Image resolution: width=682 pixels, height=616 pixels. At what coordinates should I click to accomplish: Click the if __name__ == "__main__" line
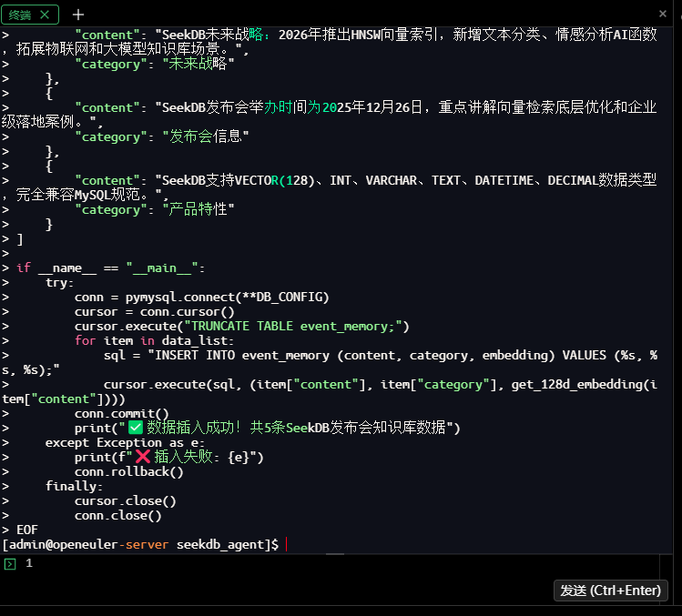111,268
